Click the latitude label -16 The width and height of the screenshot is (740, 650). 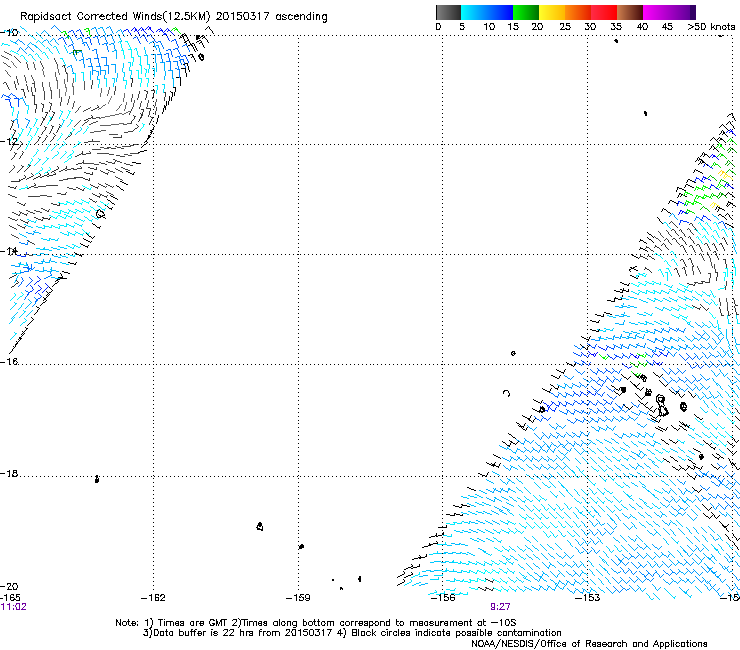[x=9, y=362]
